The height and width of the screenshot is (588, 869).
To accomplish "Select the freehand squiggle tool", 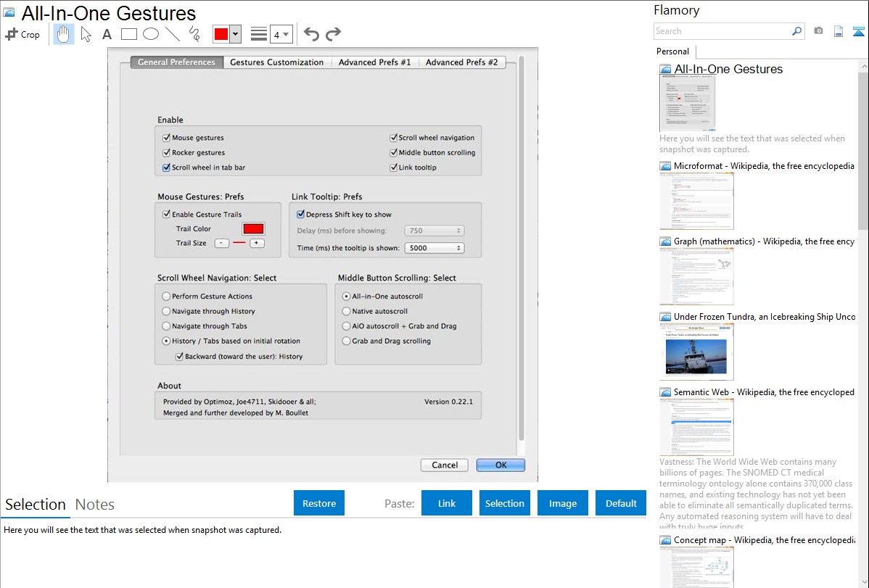I will (x=194, y=34).
